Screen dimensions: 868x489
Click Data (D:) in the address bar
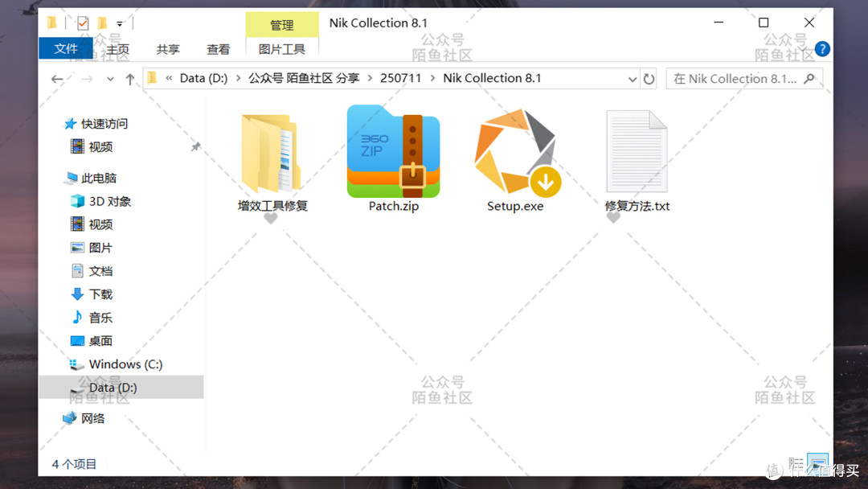coord(203,78)
